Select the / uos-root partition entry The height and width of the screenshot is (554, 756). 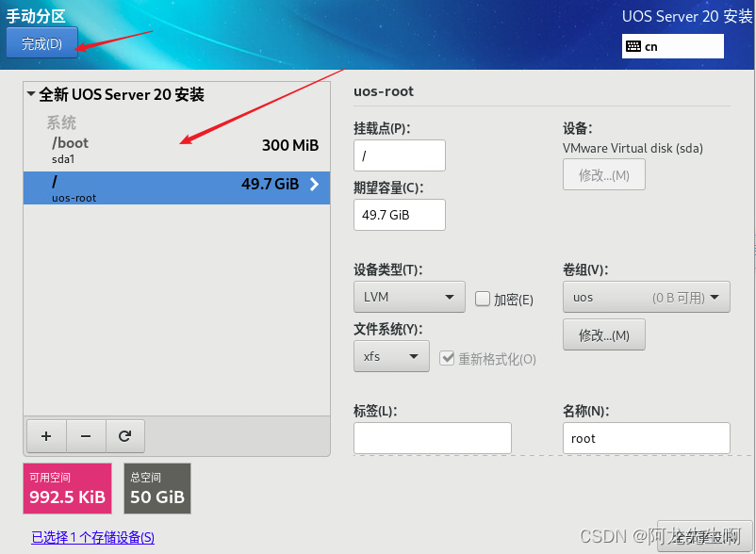(x=177, y=187)
